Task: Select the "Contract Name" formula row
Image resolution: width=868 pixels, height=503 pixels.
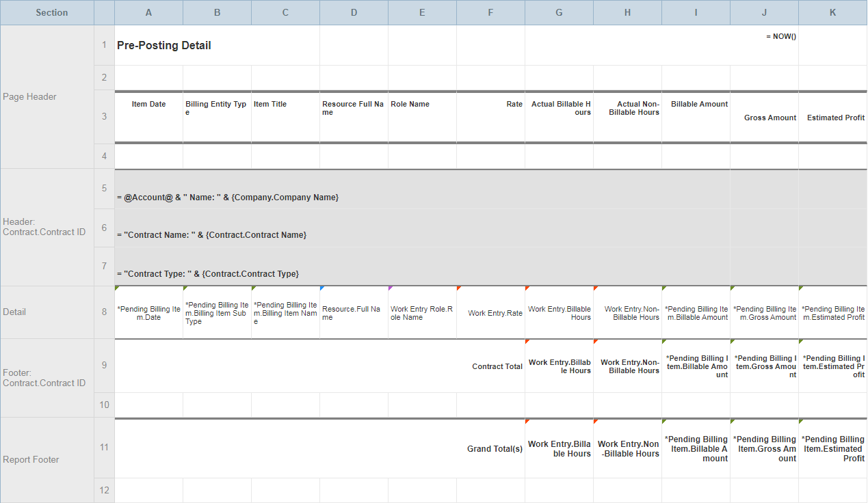Action: click(212, 235)
